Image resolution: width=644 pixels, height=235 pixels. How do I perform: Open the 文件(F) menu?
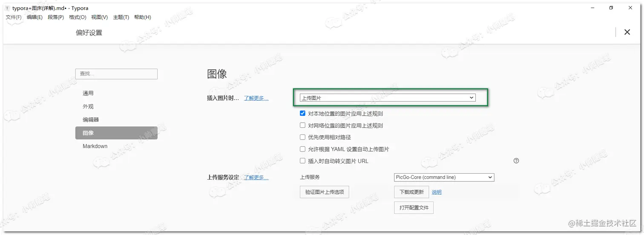point(14,17)
